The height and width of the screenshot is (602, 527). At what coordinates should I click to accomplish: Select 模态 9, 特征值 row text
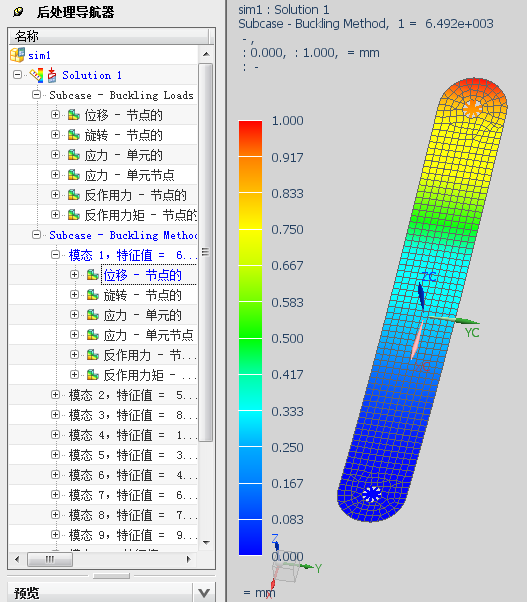(133, 535)
